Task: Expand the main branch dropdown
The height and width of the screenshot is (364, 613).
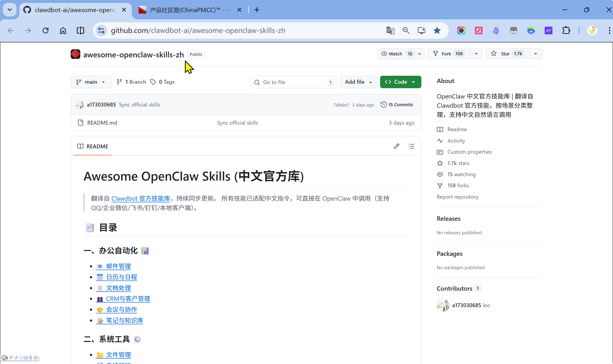Action: [91, 82]
